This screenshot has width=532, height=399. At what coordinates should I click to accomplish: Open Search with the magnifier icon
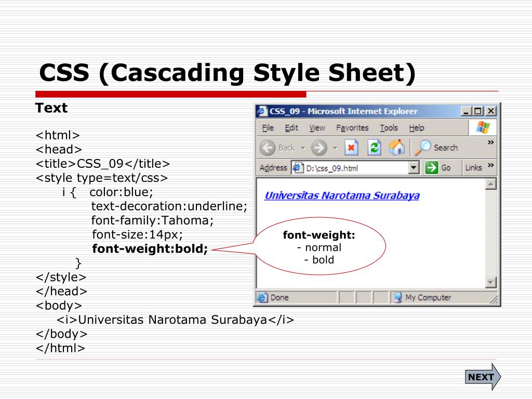pos(424,148)
